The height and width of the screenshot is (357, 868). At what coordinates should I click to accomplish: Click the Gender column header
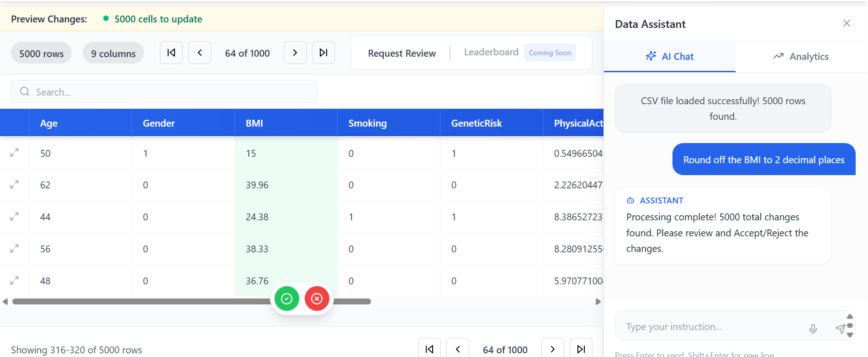(183, 123)
